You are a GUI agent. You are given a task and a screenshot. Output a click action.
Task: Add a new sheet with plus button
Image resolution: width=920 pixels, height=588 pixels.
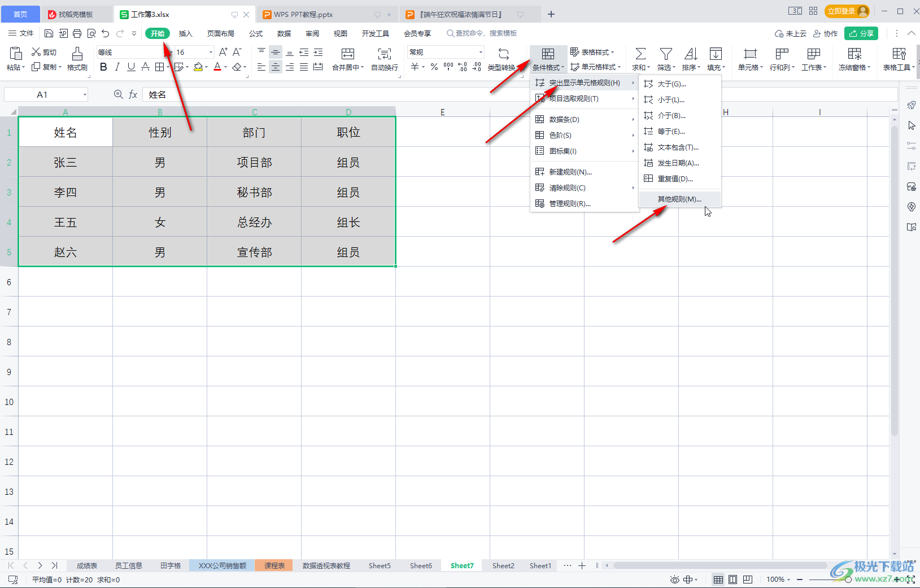tap(582, 565)
